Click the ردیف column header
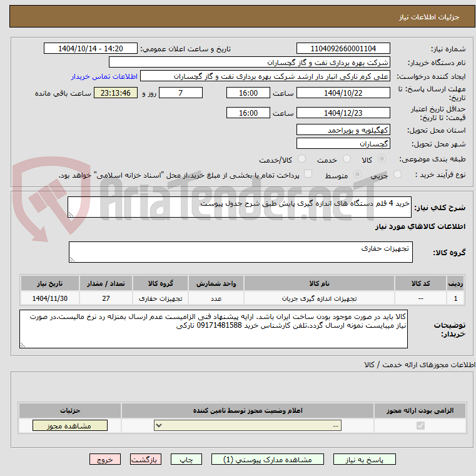The image size is (476, 476). pyautogui.click(x=455, y=283)
